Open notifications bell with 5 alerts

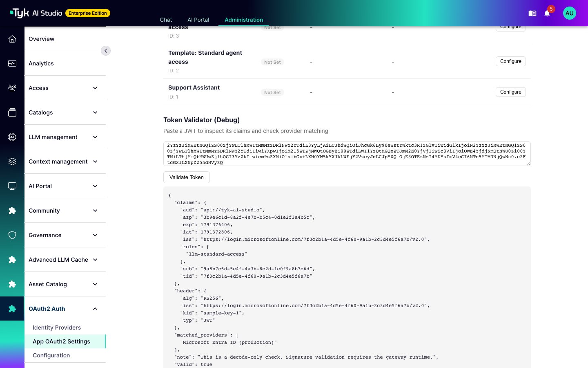(x=548, y=13)
